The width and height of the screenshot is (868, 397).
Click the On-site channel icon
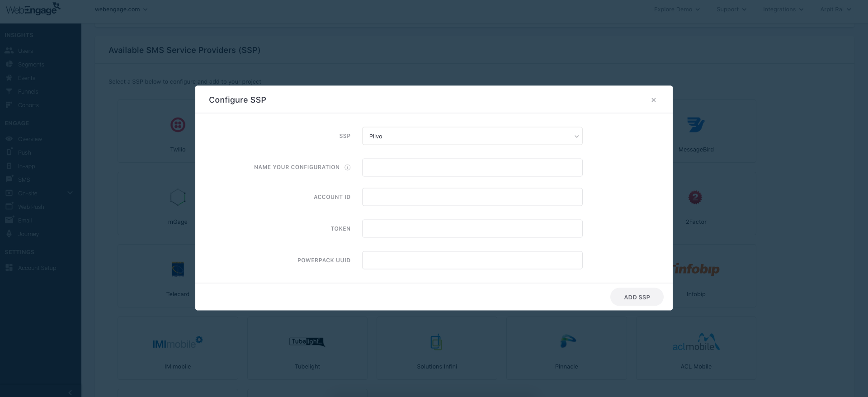point(9,193)
